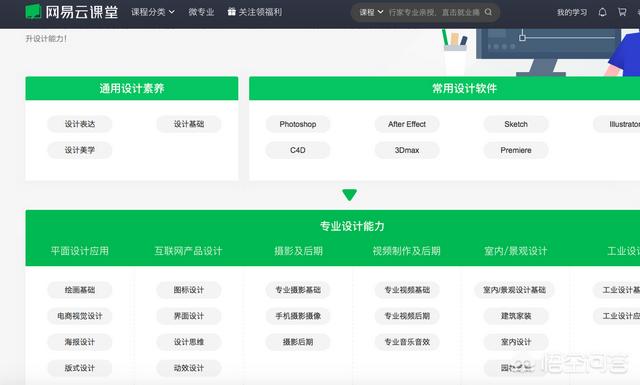
Task: Open the 微专业 menu item
Action: click(x=201, y=12)
